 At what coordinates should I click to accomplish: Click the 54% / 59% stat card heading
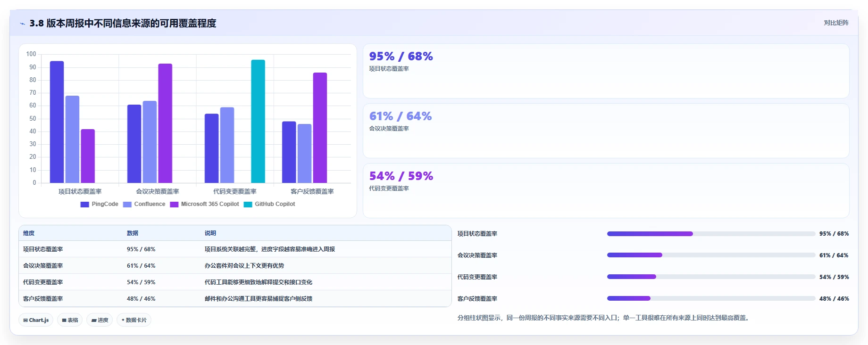(x=401, y=176)
